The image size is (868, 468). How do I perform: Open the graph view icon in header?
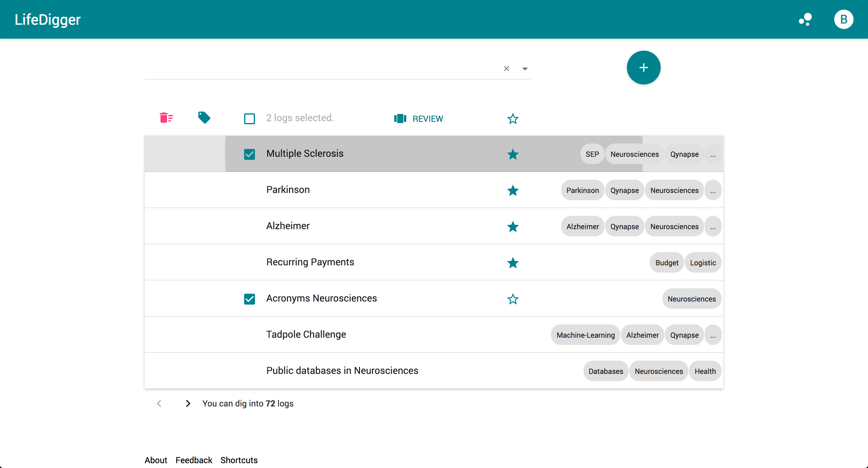805,20
